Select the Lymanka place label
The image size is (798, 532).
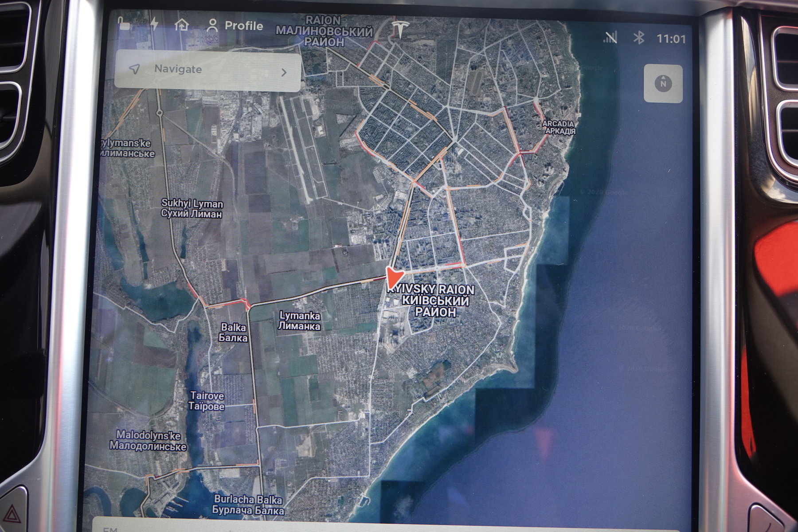pos(299,321)
